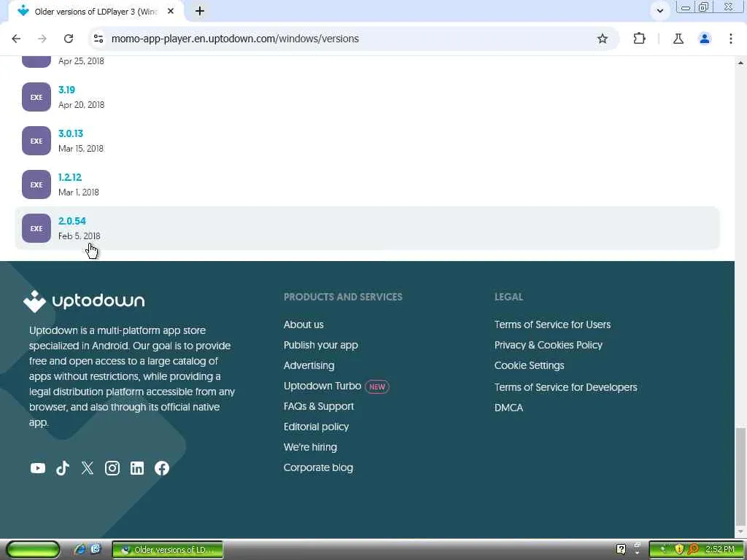Open the Extensions puzzle icon
This screenshot has width=747, height=560.
coord(639,39)
